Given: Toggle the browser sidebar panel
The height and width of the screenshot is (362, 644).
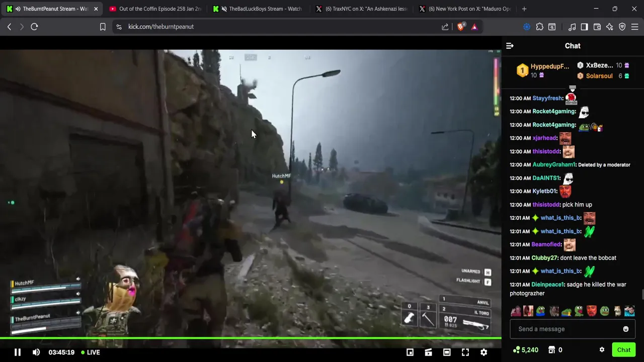Looking at the screenshot, I should (584, 27).
